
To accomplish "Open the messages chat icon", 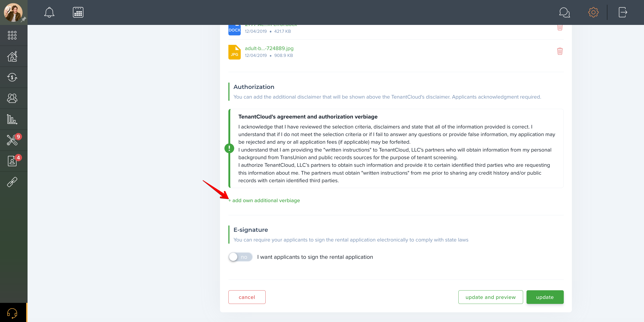I will [564, 12].
